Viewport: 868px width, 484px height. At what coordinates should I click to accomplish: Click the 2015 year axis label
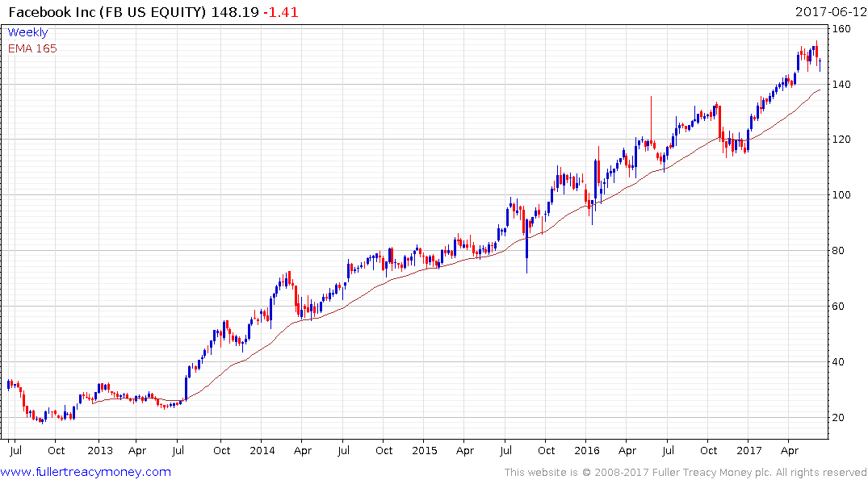click(x=425, y=450)
